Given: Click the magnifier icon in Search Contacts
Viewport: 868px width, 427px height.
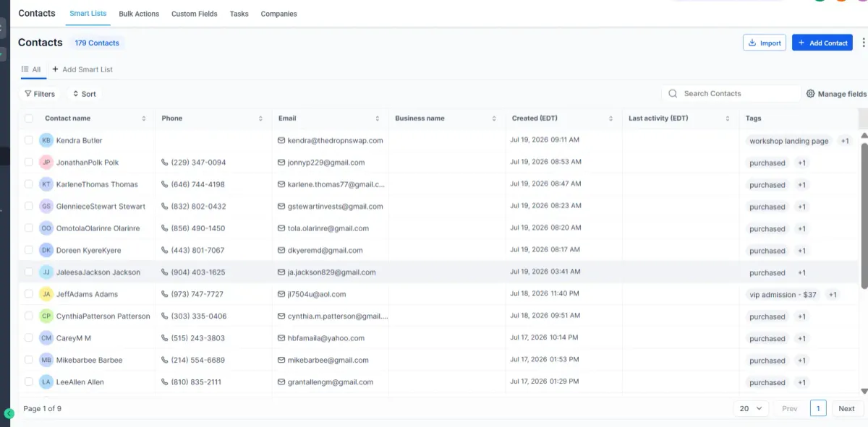Looking at the screenshot, I should [x=673, y=93].
